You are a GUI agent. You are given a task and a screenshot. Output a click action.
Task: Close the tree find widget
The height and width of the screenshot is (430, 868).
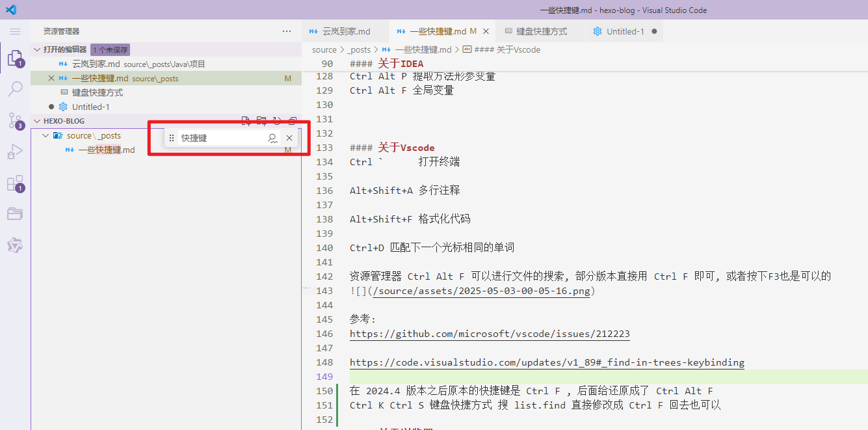tap(289, 138)
